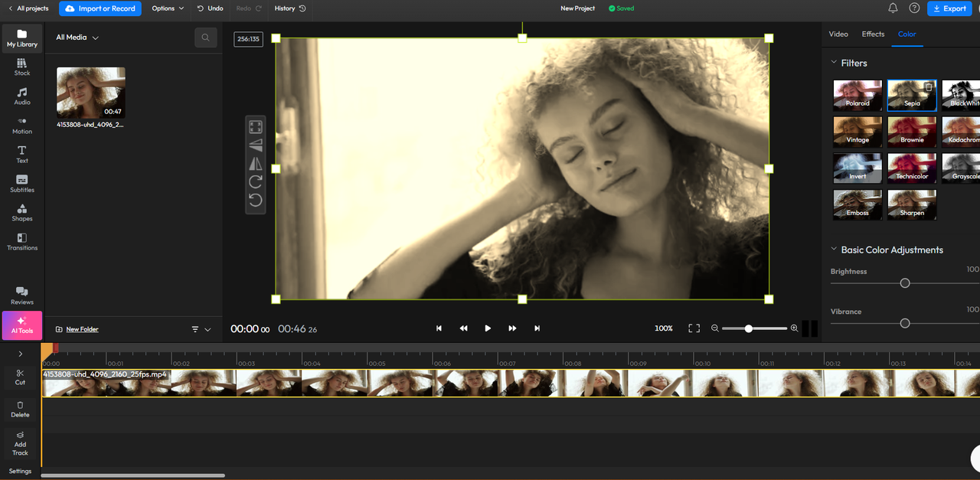
Task: Switch to the Color tab
Action: point(906,34)
